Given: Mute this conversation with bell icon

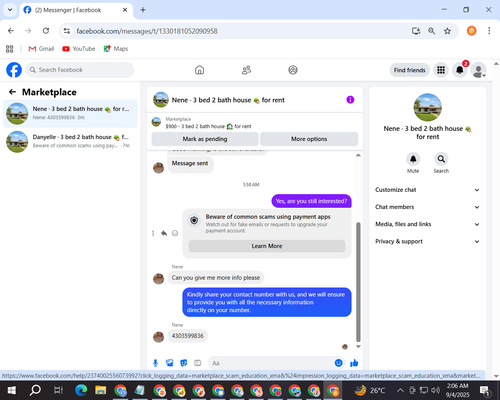Looking at the screenshot, I should point(413,159).
